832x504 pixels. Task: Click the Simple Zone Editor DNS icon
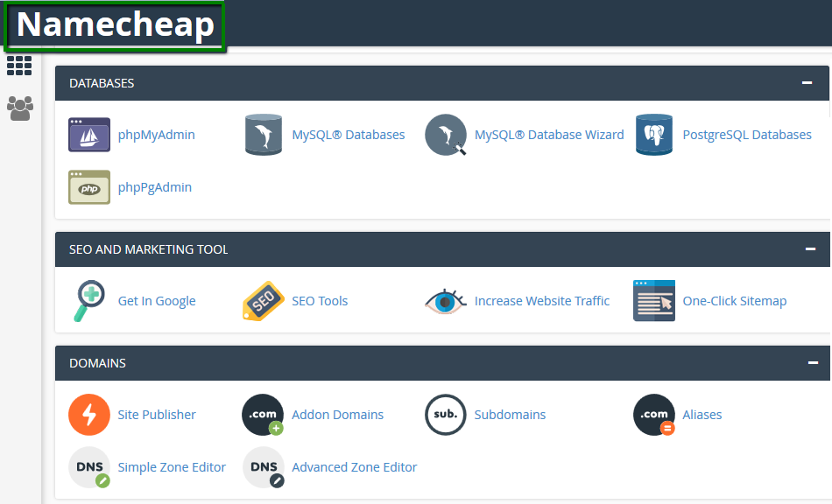pos(89,467)
